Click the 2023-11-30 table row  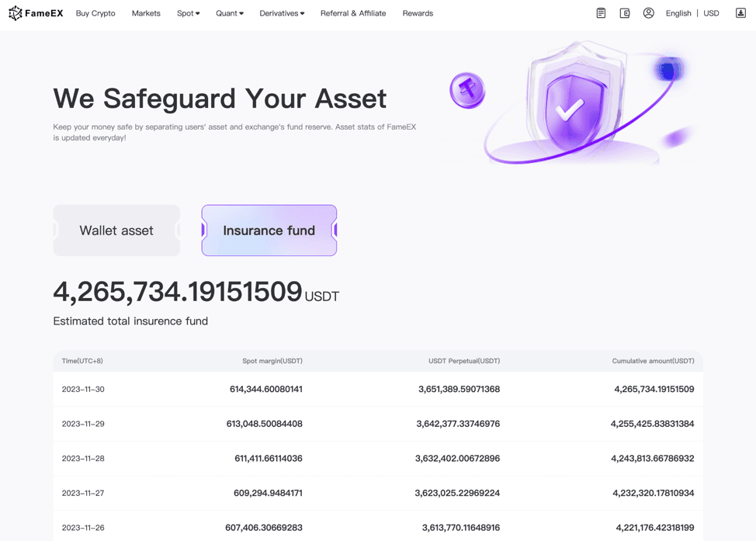[378, 389]
